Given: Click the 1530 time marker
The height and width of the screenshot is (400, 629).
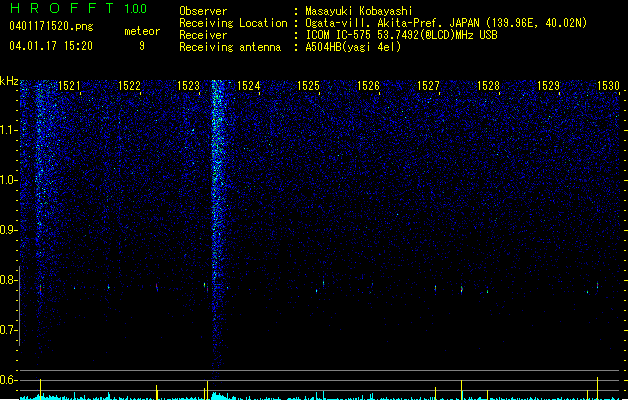Looking at the screenshot, I should point(609,86).
